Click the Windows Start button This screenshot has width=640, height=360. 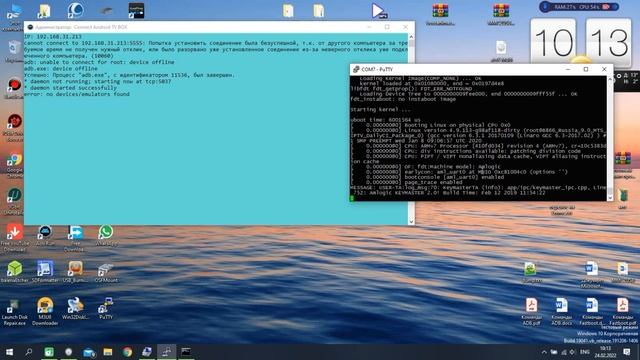tap(9, 352)
